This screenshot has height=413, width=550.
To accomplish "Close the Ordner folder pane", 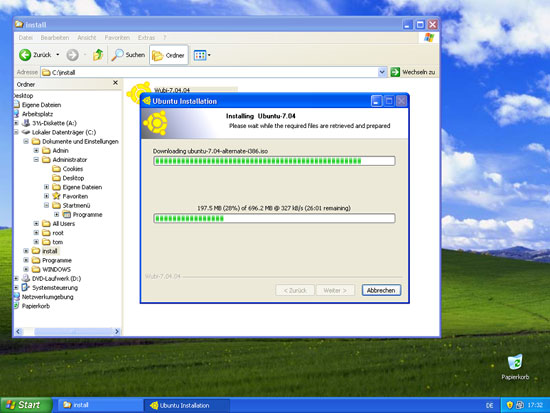I will coord(115,83).
